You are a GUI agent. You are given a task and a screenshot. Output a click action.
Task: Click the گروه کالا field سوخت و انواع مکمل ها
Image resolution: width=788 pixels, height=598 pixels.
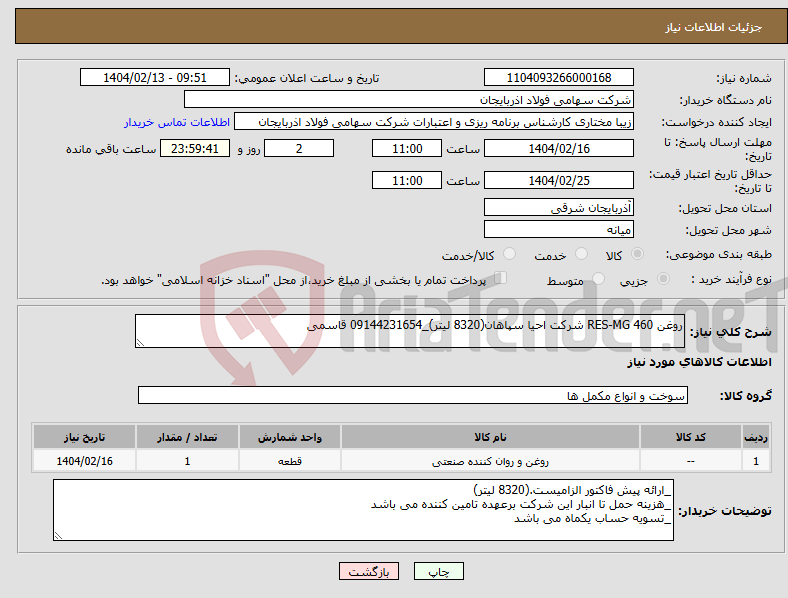click(x=413, y=395)
